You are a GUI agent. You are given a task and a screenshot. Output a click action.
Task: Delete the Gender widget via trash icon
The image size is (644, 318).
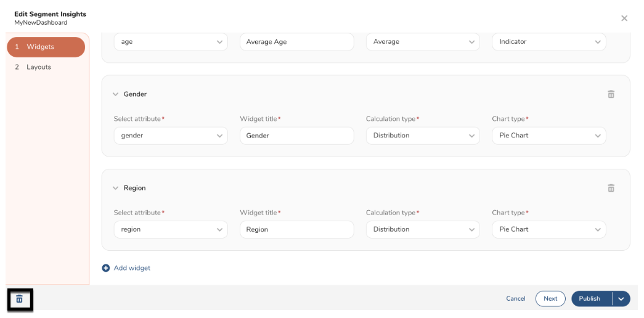pyautogui.click(x=611, y=94)
